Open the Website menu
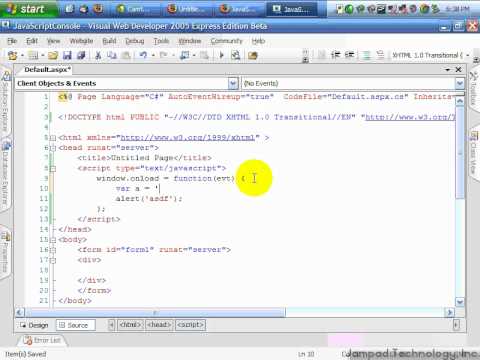 pyautogui.click(x=81, y=41)
